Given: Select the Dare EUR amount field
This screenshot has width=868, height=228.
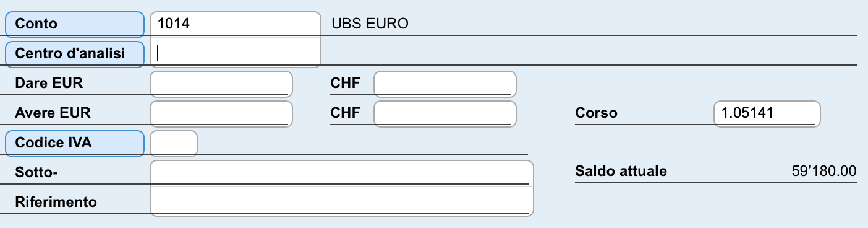Looking at the screenshot, I should [x=221, y=84].
